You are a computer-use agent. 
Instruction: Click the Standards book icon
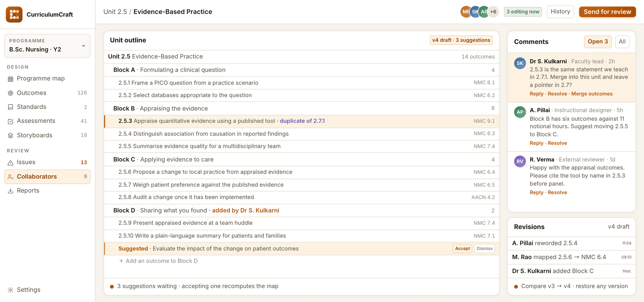tap(11, 107)
